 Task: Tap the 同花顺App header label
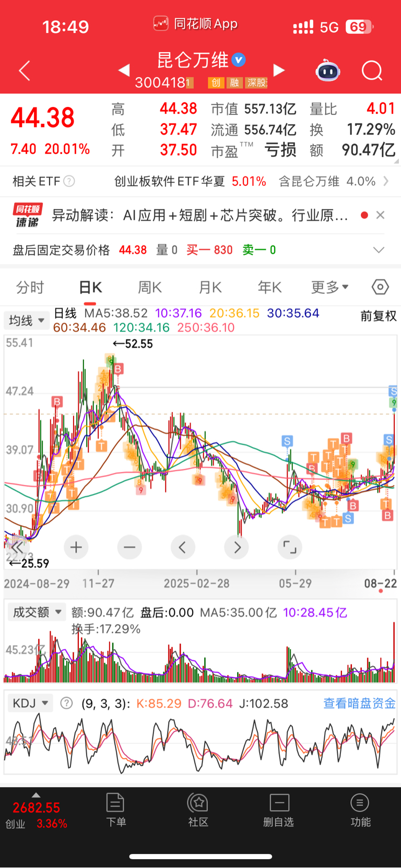206,23
